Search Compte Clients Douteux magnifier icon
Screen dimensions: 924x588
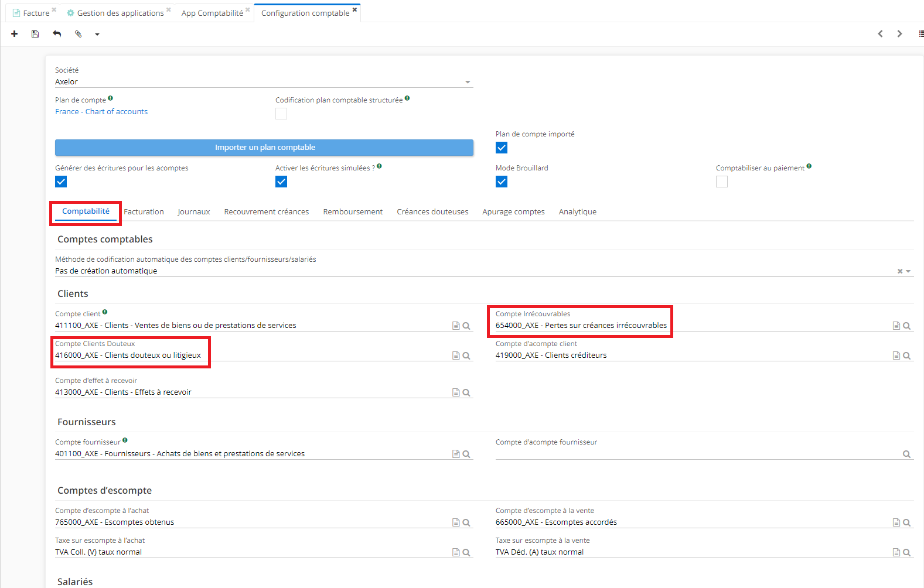(x=466, y=355)
